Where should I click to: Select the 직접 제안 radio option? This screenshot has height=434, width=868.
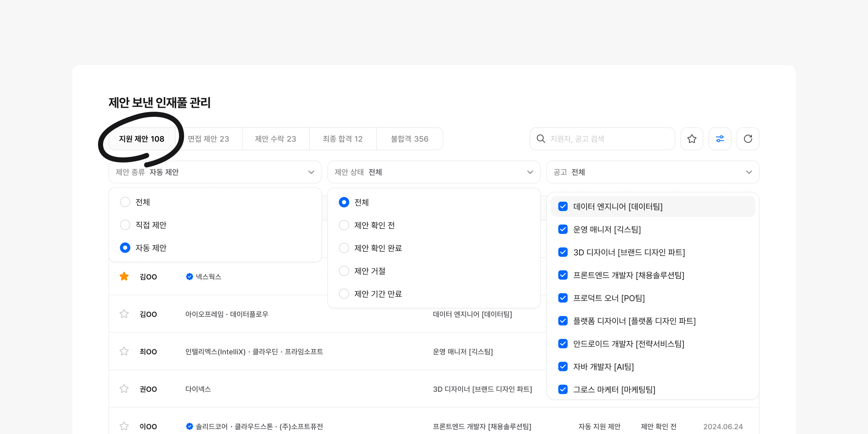(x=125, y=225)
